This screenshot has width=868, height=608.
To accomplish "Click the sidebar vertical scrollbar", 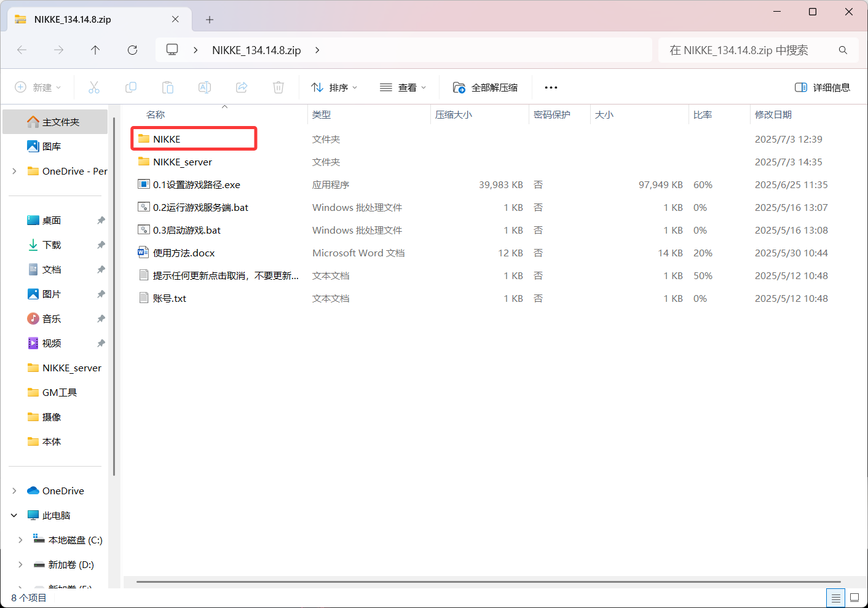I will pyautogui.click(x=114, y=295).
